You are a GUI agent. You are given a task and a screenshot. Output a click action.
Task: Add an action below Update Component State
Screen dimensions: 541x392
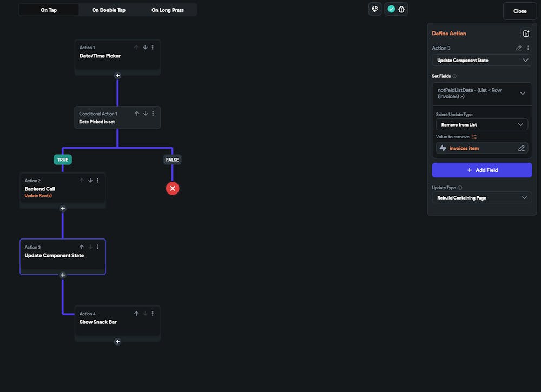63,275
